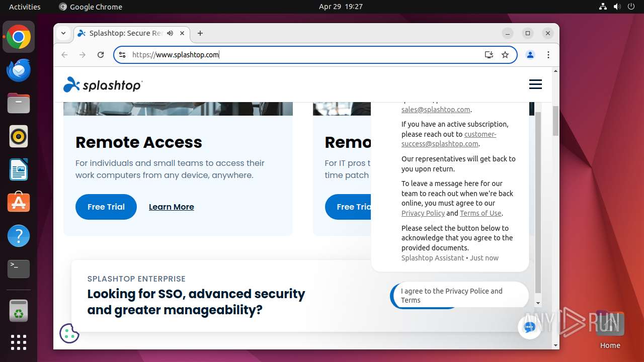Click the Remote Access heading
This screenshot has width=644, height=362.
139,142
